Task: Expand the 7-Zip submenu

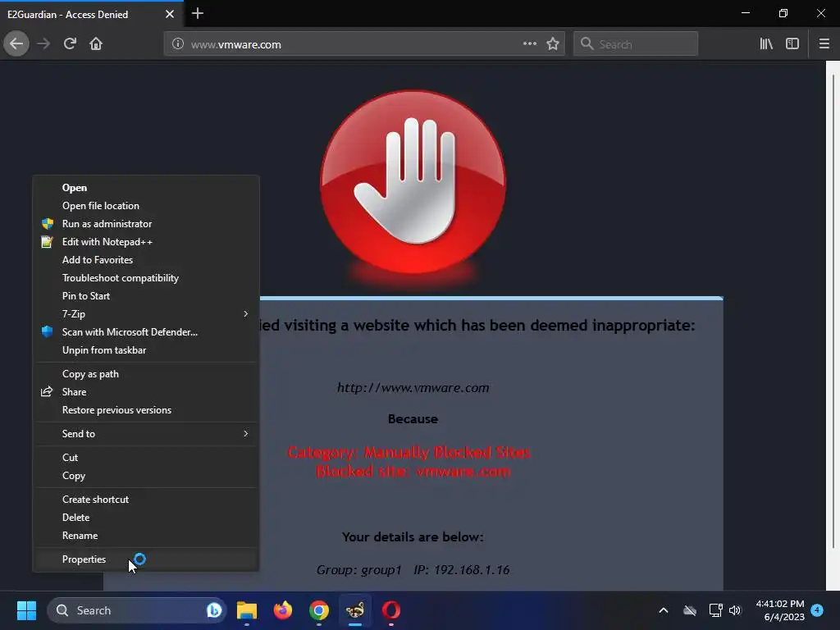Action: point(146,314)
